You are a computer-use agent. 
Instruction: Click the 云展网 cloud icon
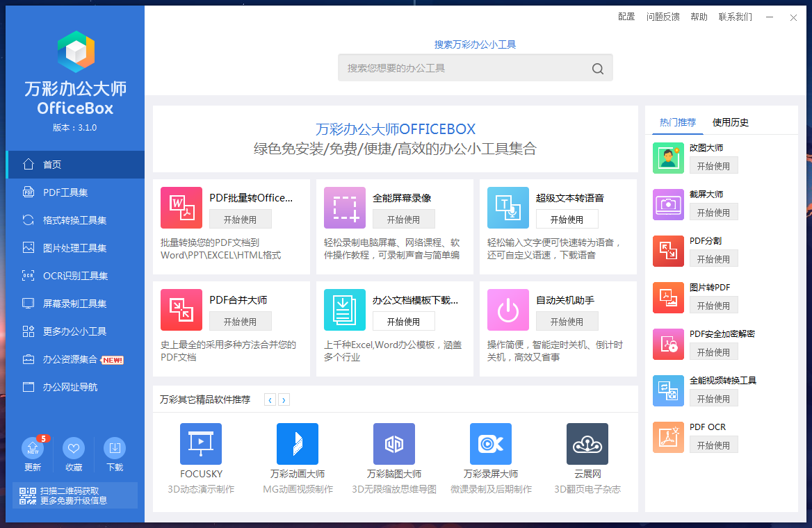coord(587,444)
